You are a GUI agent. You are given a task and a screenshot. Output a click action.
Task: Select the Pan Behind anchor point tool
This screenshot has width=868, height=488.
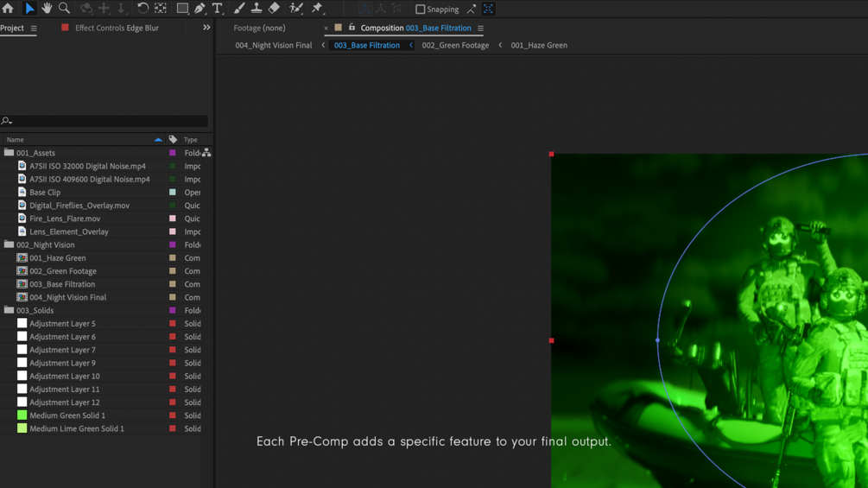(161, 9)
